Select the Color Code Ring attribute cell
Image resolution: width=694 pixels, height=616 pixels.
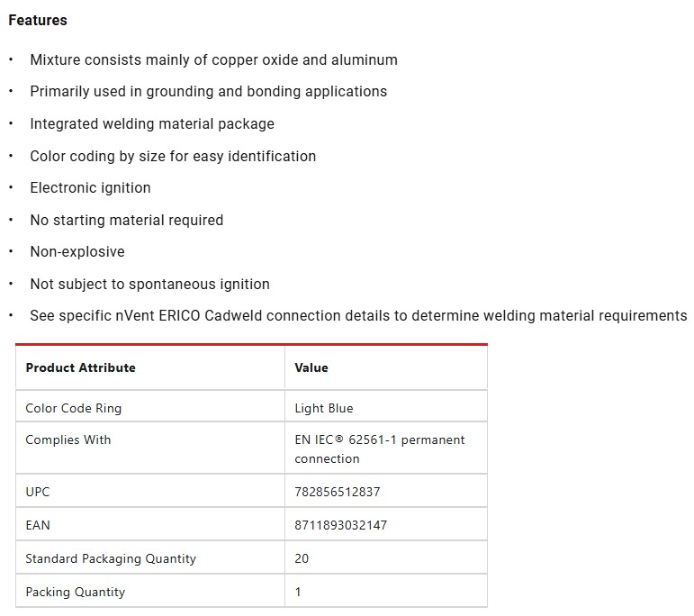click(73, 408)
